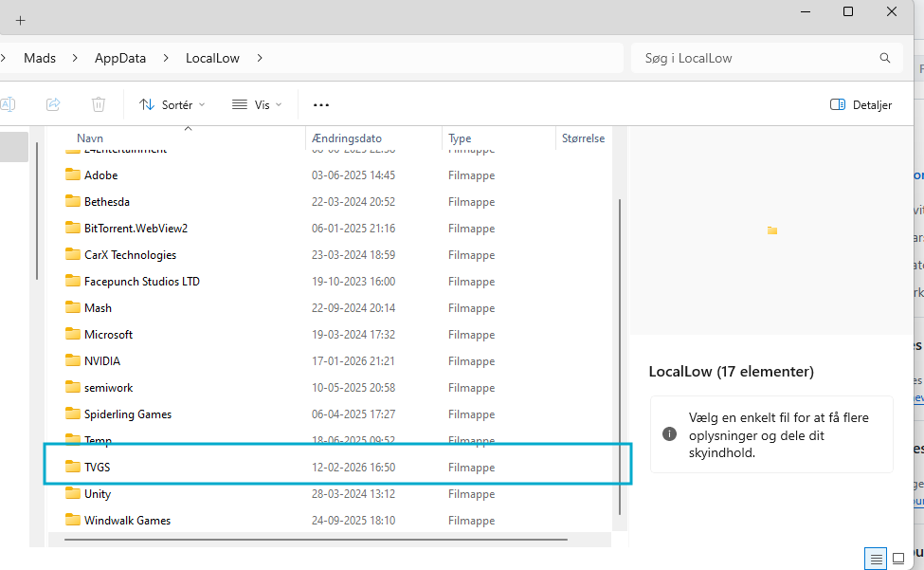Navigate to AppData in breadcrumb
The width and height of the screenshot is (924, 570).
(x=120, y=58)
